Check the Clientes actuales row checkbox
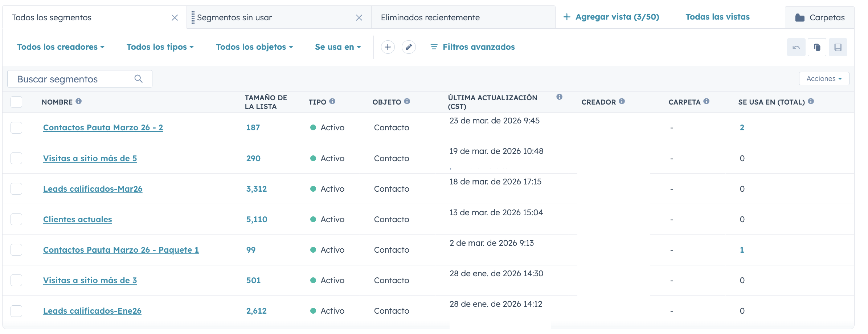Image resolution: width=868 pixels, height=334 pixels. click(x=16, y=219)
